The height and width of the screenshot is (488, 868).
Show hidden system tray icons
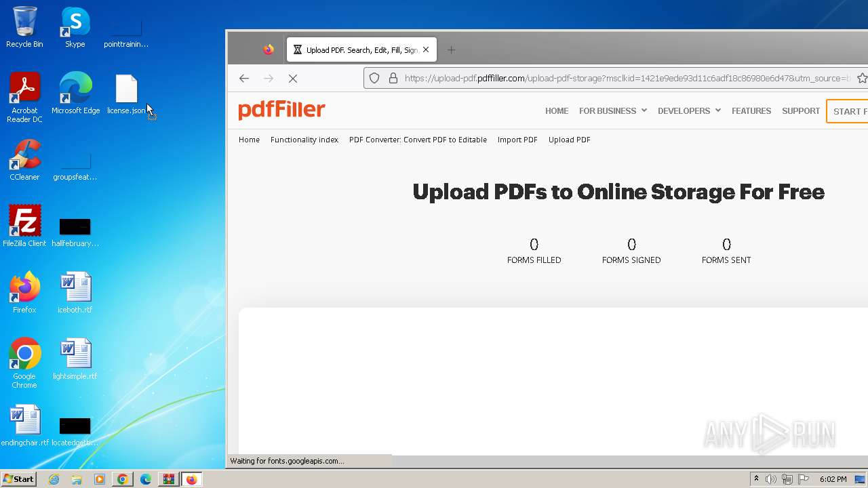point(756,479)
